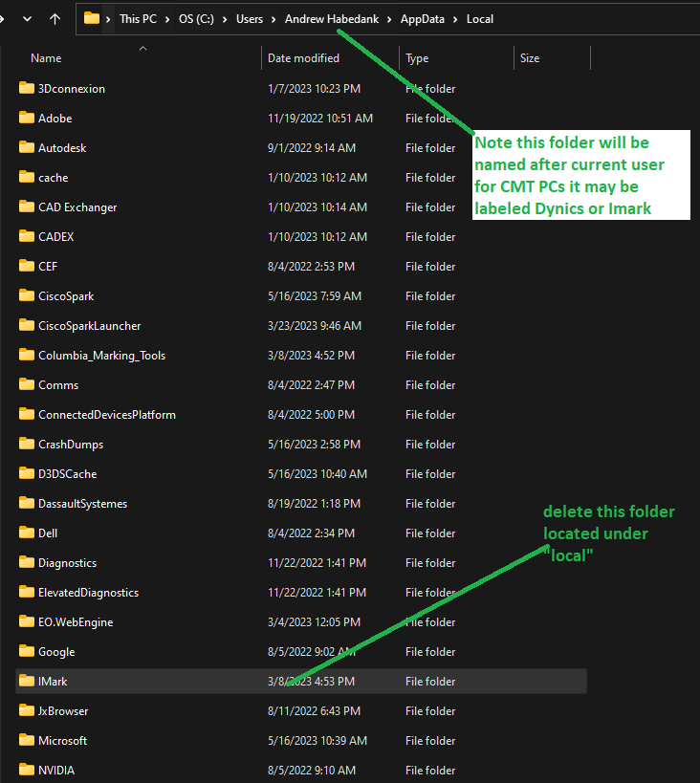The height and width of the screenshot is (783, 700).
Task: Select Andrew Habedank in breadcrumb path
Action: (x=332, y=19)
